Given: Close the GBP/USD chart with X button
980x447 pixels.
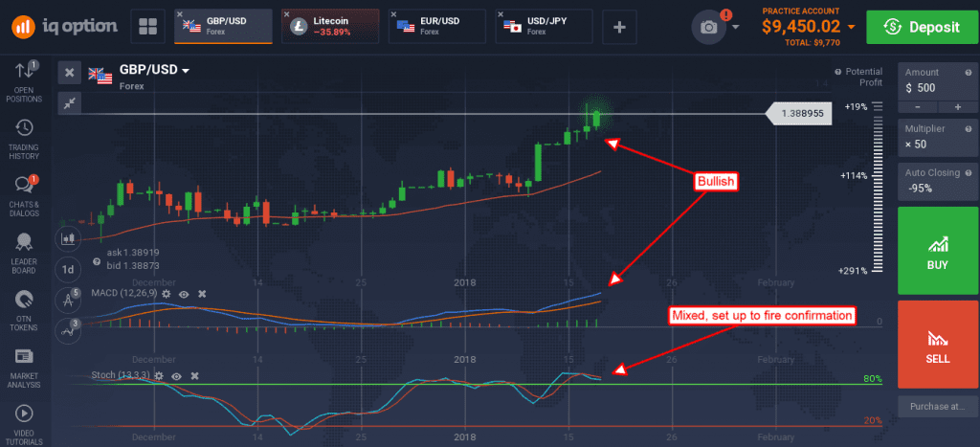Looking at the screenshot, I should pos(69,72).
